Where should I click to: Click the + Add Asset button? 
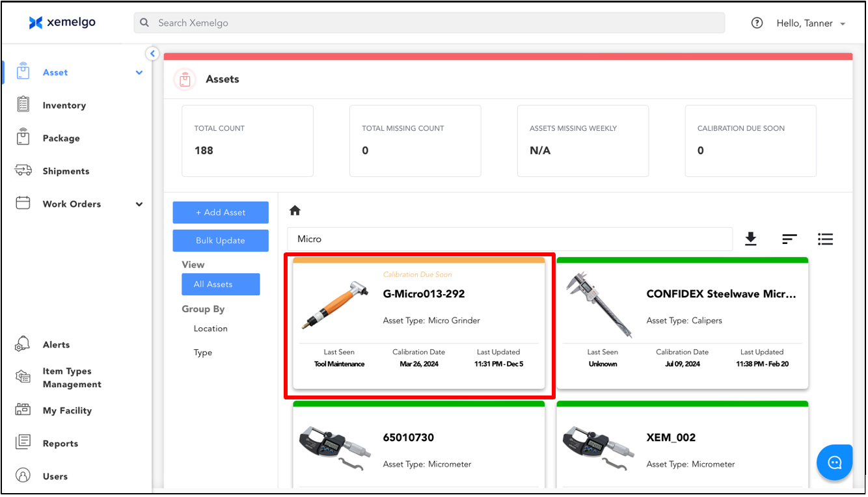click(221, 213)
